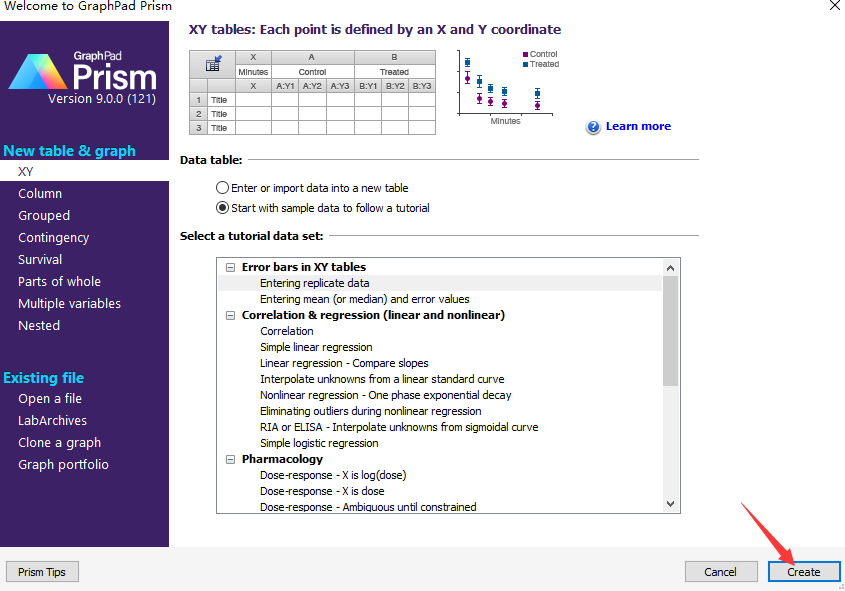The width and height of the screenshot is (845, 591).
Task: Select RIA or ELISA sigmoidal curve data set
Action: (399, 427)
